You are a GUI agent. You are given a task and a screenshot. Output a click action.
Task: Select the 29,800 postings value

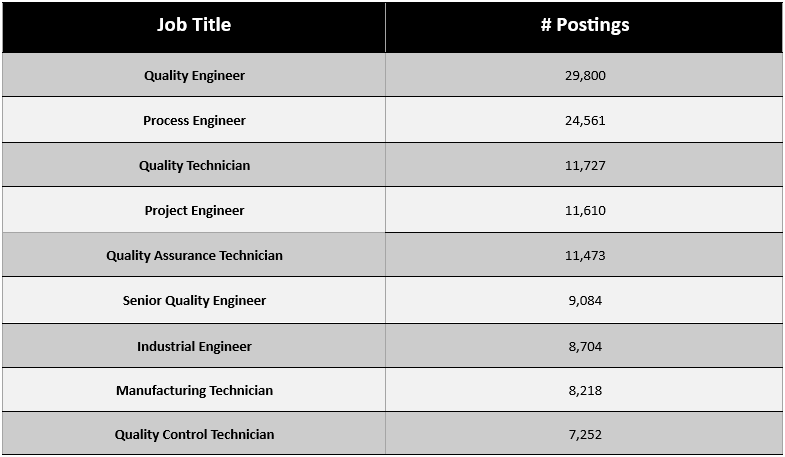[x=585, y=76]
